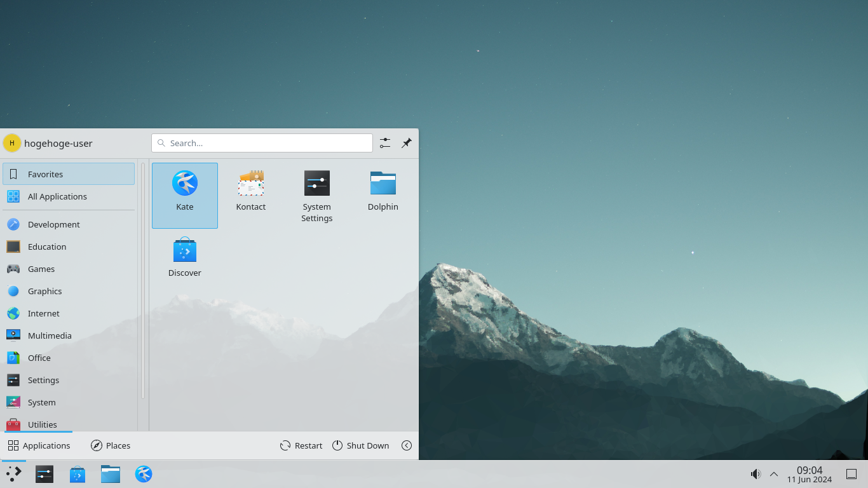
Task: Open the Discover app in Favorites
Action: coord(185,261)
